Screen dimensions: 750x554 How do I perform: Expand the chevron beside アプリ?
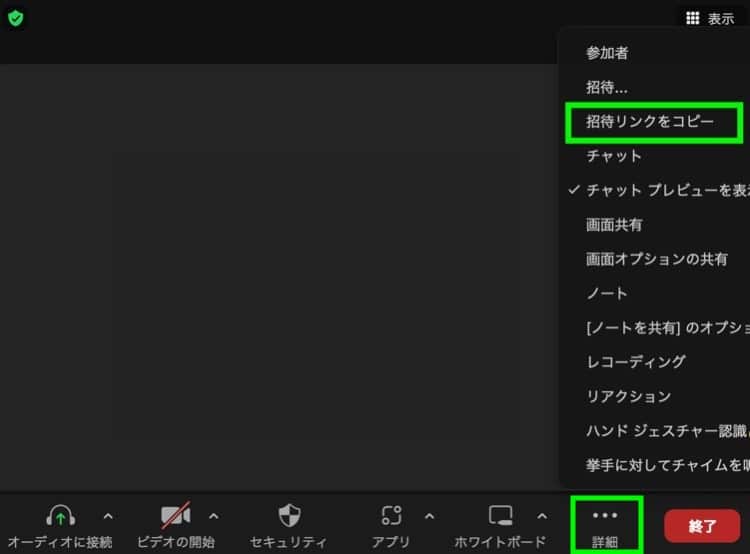pos(430,516)
